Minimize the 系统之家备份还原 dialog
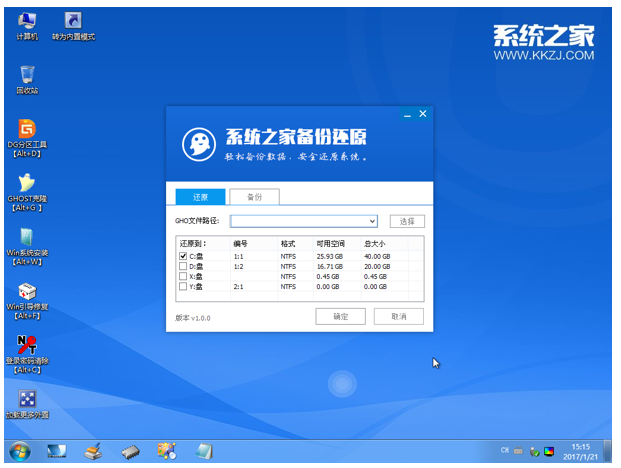This screenshot has height=468, width=621. tap(407, 114)
